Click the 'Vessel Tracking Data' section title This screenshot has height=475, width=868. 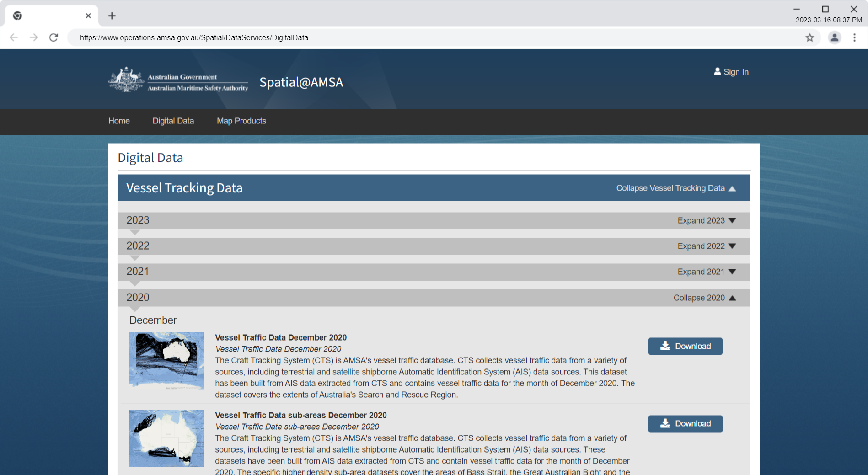[184, 188]
